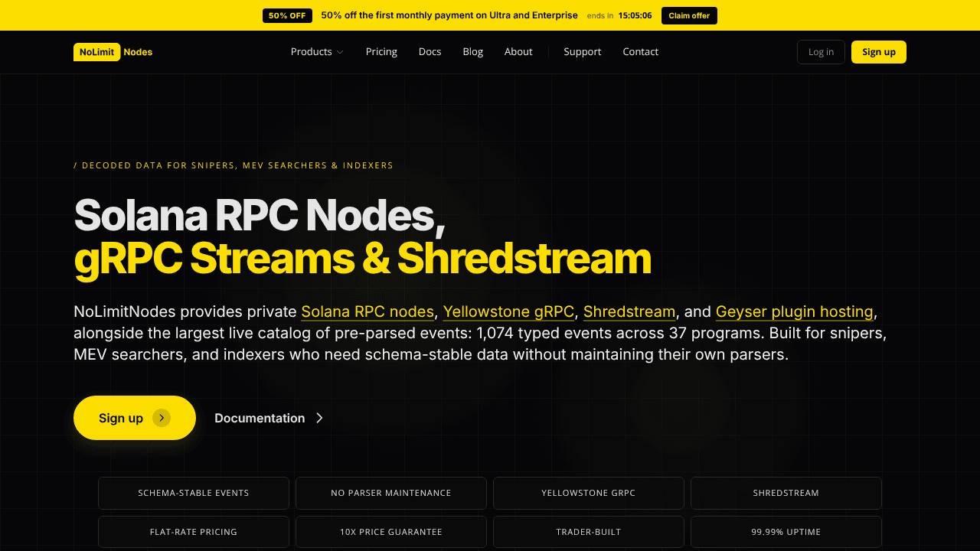Click the NoLimit Nodes logo
Screen dimensions: 980x551
pos(113,52)
